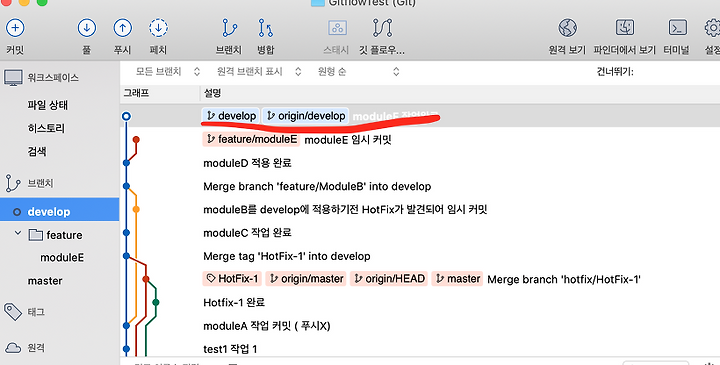Click the green graph node of Hotfix-1 완료
The height and width of the screenshot is (365, 720).
click(156, 302)
